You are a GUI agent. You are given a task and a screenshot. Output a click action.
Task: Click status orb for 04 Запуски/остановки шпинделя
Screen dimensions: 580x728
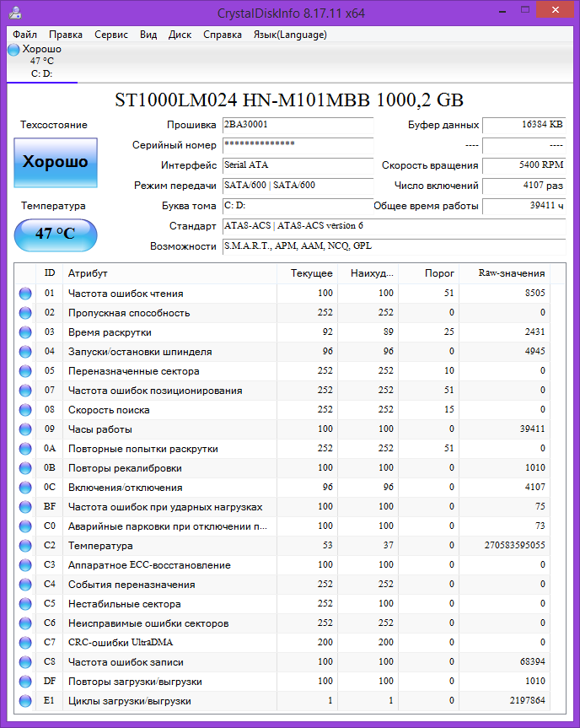click(25, 352)
